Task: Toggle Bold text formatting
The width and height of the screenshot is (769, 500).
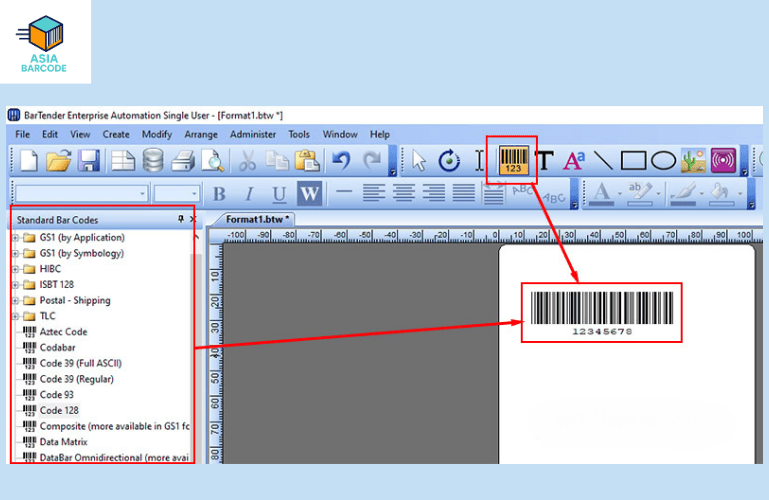Action: [x=219, y=194]
